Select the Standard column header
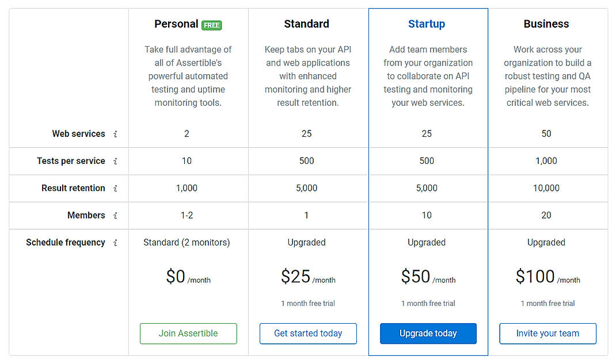The height and width of the screenshot is (364, 616). [306, 24]
